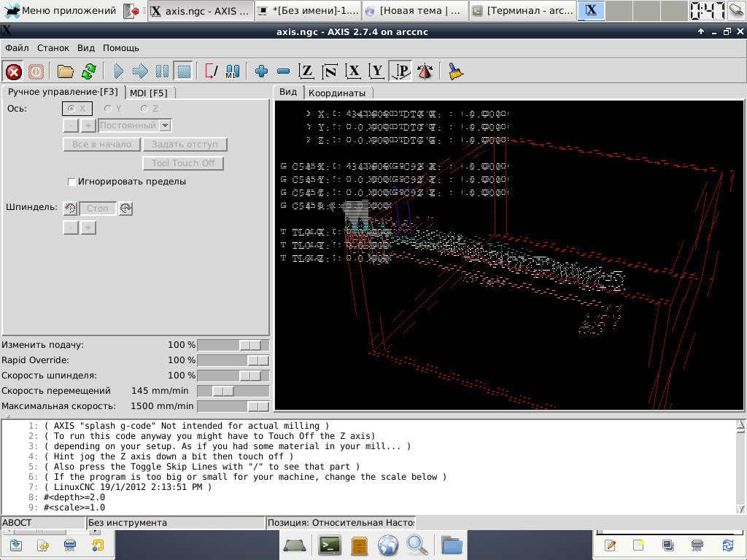Image resolution: width=747 pixels, height=560 pixels.
Task: Select the top view Z icon
Action: 306,71
